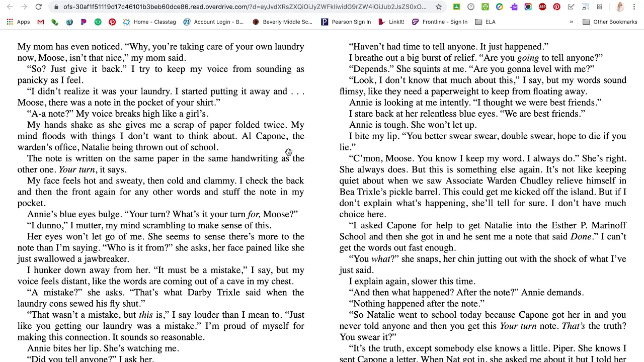The image size is (644, 362).
Task: Reload the OverDrive page
Action: [x=38, y=7]
